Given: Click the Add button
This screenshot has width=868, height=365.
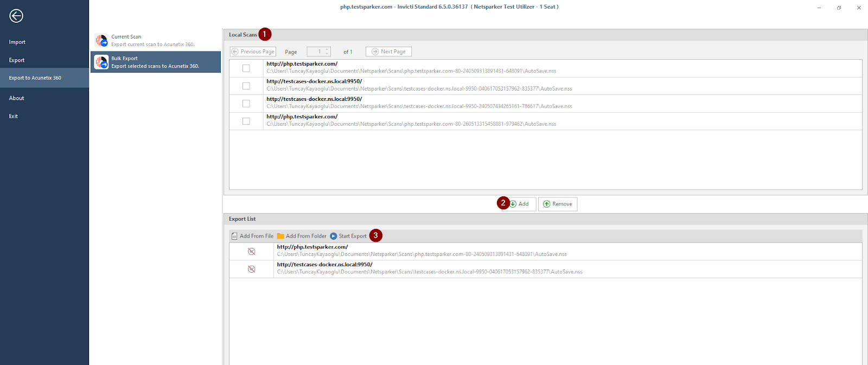Looking at the screenshot, I should 519,204.
